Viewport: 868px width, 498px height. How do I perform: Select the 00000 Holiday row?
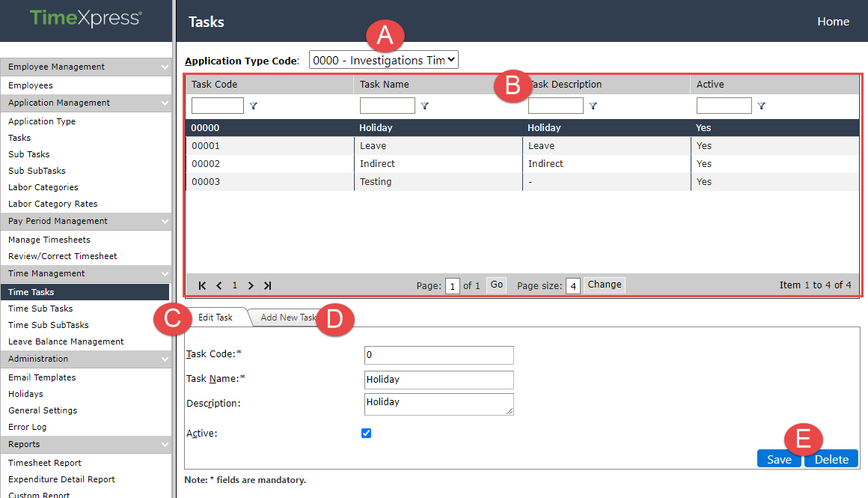click(x=522, y=128)
